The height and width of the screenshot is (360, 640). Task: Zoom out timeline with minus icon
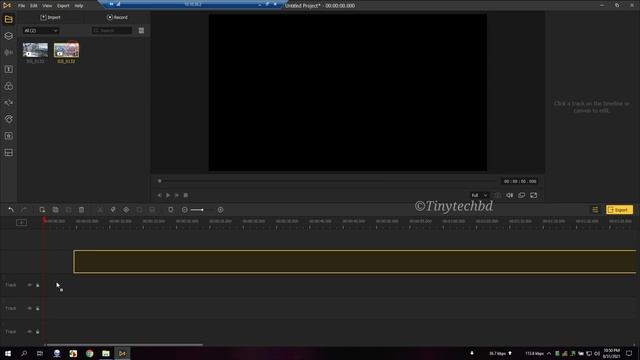pyautogui.click(x=185, y=210)
